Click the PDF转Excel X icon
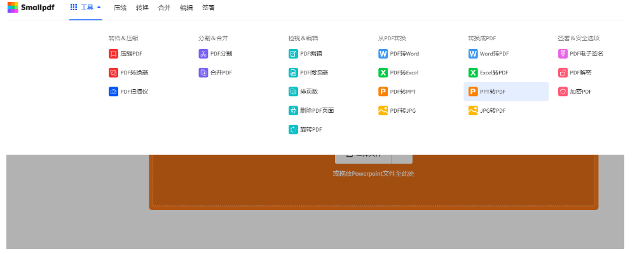Image resolution: width=644 pixels, height=254 pixels. [383, 73]
